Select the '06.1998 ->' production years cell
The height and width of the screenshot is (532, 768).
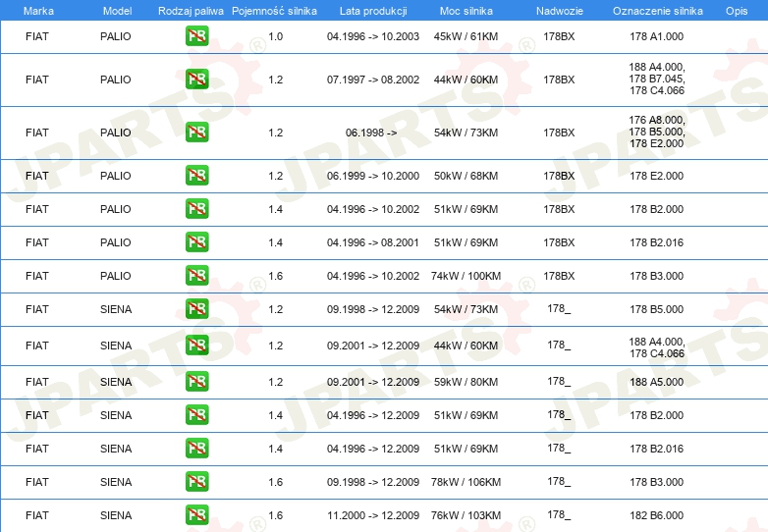(x=371, y=133)
